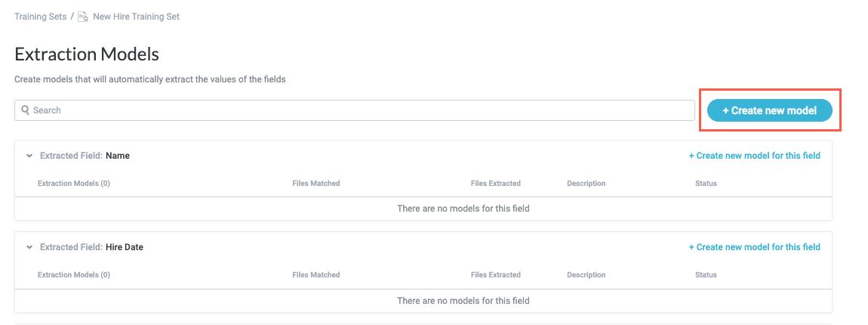868x325 pixels.
Task: Select Status column header under the Hire Date field
Action: [706, 275]
